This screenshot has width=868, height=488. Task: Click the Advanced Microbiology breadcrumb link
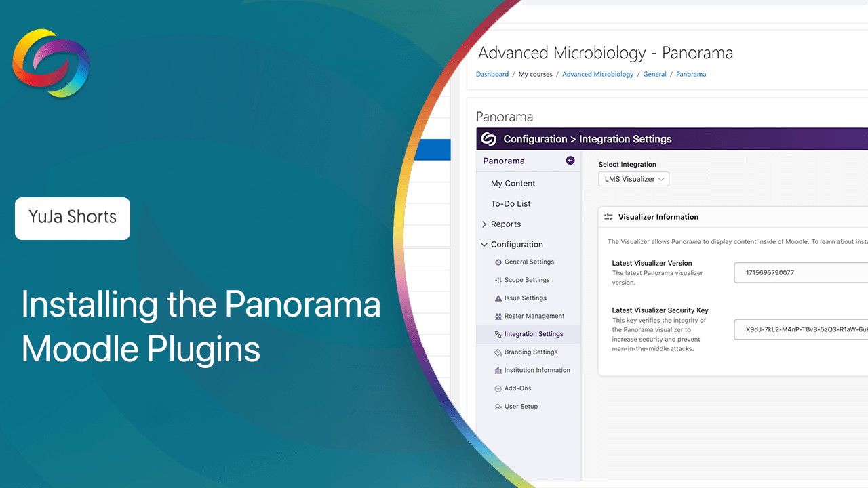(x=597, y=75)
